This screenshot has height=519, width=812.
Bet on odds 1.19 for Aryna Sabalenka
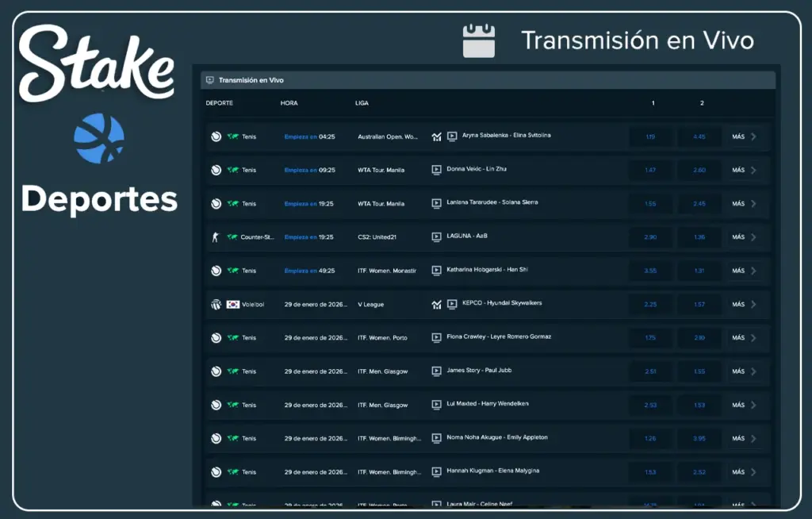(x=651, y=136)
